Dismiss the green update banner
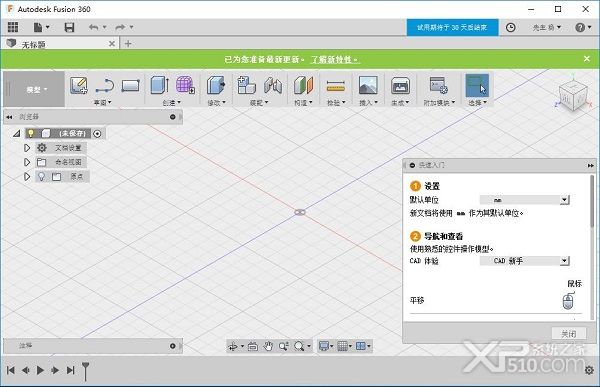The height and width of the screenshot is (387, 600). 587,59
